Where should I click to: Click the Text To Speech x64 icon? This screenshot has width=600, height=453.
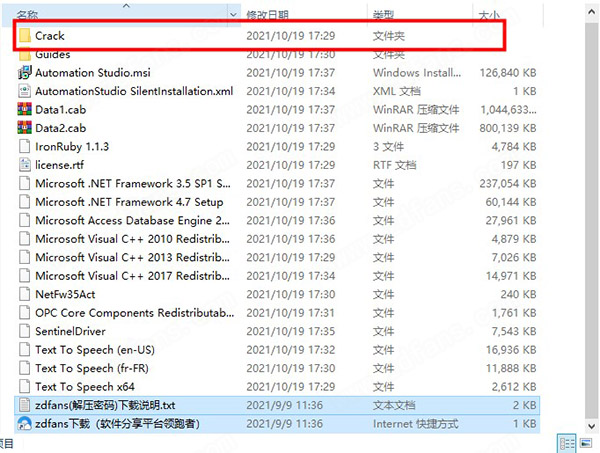[x=25, y=387]
